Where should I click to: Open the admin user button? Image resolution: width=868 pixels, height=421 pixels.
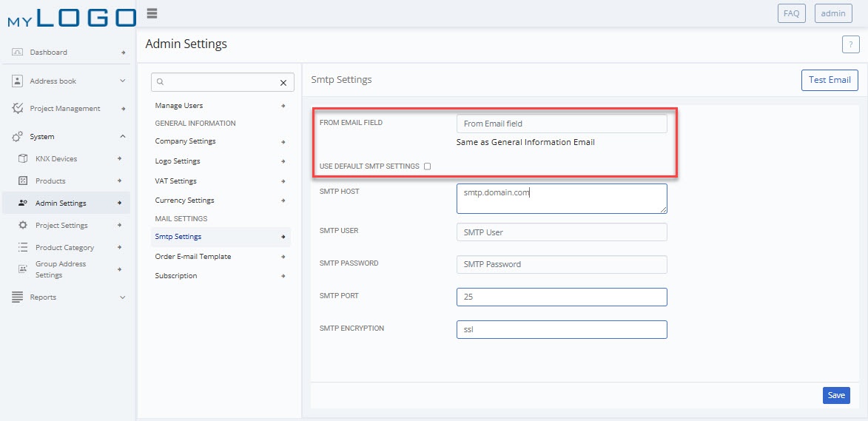(x=832, y=13)
